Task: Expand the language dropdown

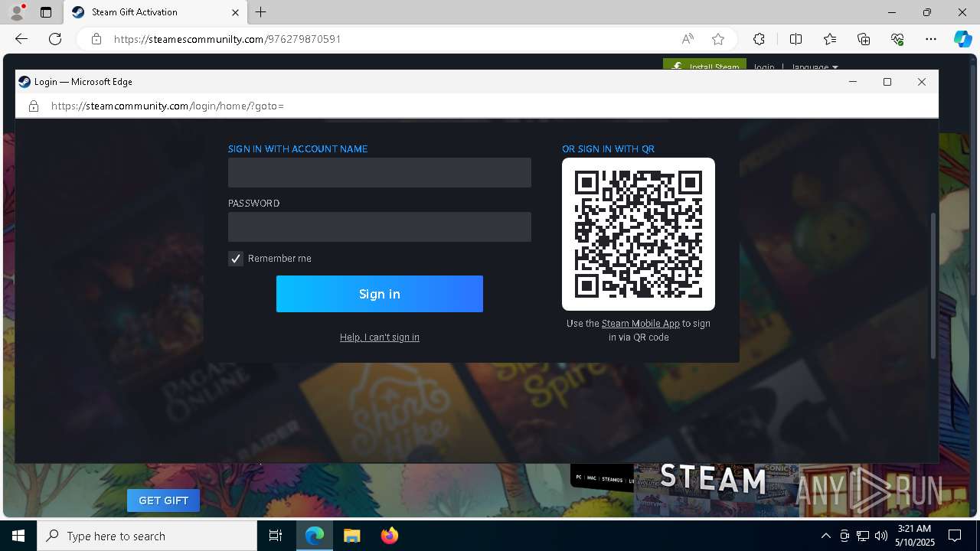Action: point(815,67)
